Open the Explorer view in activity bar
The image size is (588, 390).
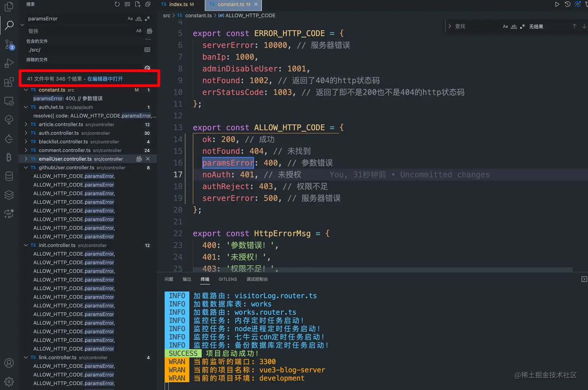click(9, 7)
